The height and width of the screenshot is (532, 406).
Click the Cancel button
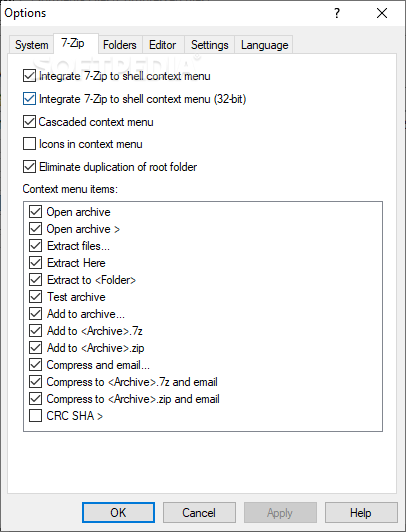[x=199, y=513]
